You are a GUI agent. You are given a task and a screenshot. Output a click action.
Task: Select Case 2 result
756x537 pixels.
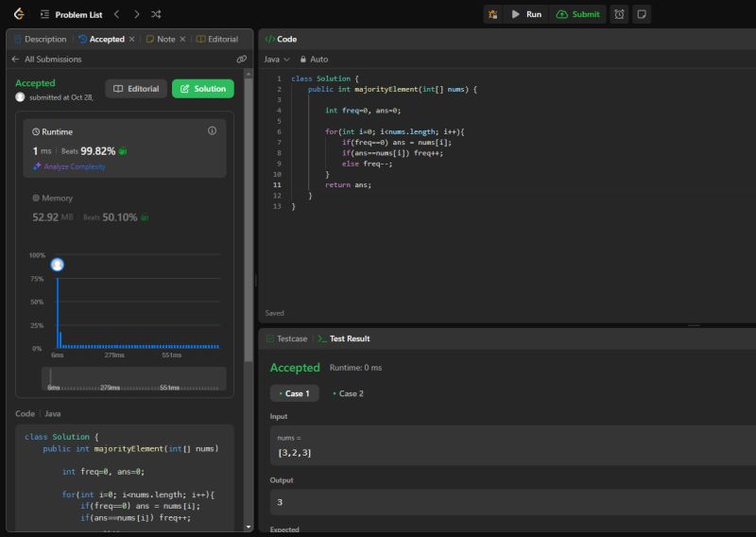(x=348, y=393)
